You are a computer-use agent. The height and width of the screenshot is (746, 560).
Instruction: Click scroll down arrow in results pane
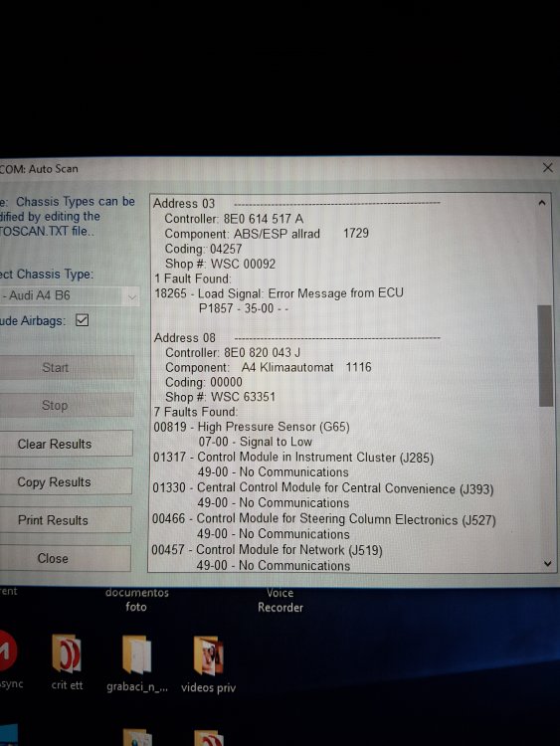[x=548, y=563]
